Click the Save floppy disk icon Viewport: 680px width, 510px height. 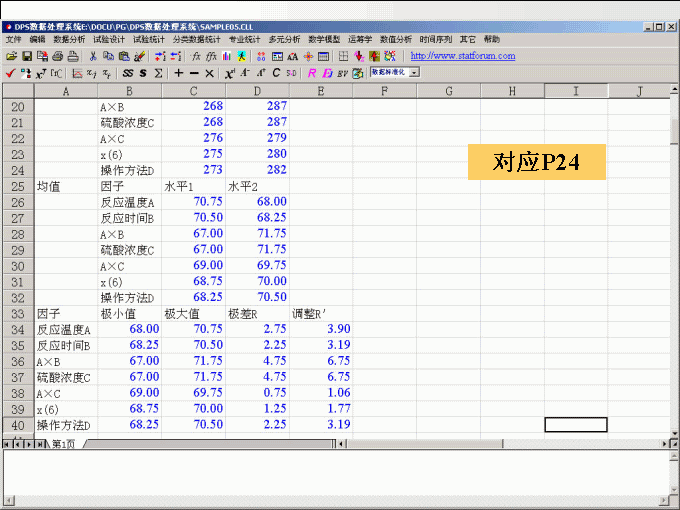tap(27, 56)
